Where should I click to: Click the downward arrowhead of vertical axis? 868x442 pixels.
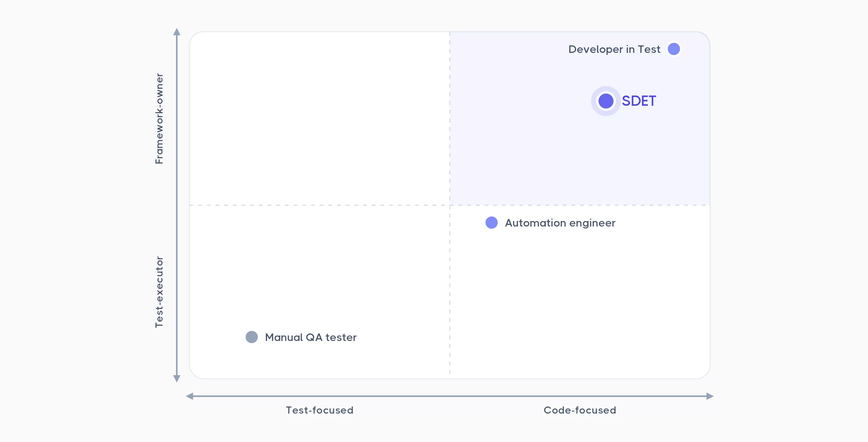(177, 378)
